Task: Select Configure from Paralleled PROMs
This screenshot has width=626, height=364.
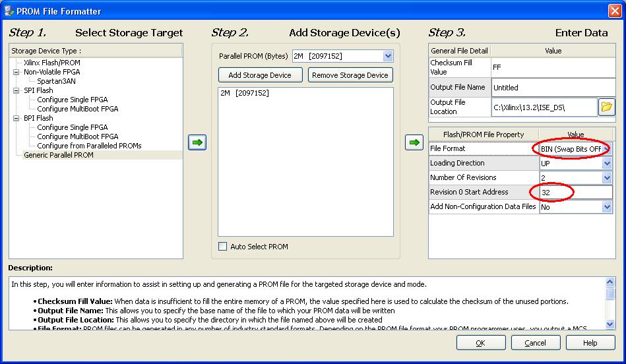Action: (89, 146)
